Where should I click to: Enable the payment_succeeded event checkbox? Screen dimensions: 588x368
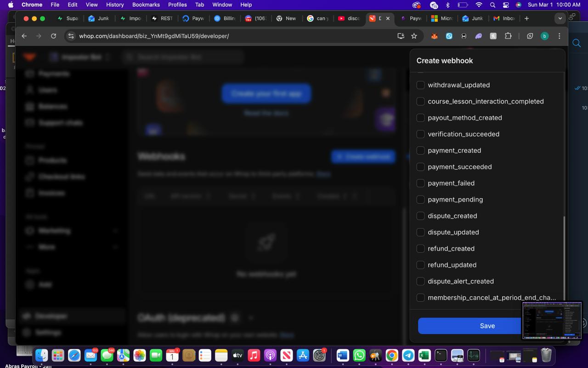[420, 167]
